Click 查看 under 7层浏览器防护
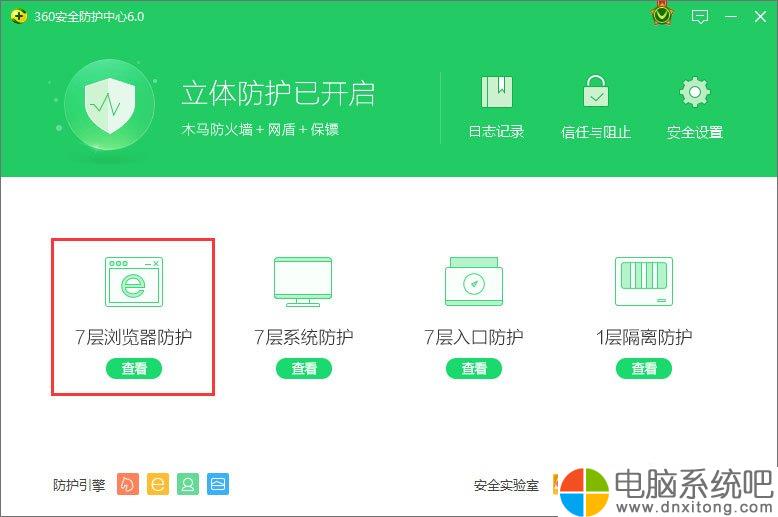 coord(134,369)
